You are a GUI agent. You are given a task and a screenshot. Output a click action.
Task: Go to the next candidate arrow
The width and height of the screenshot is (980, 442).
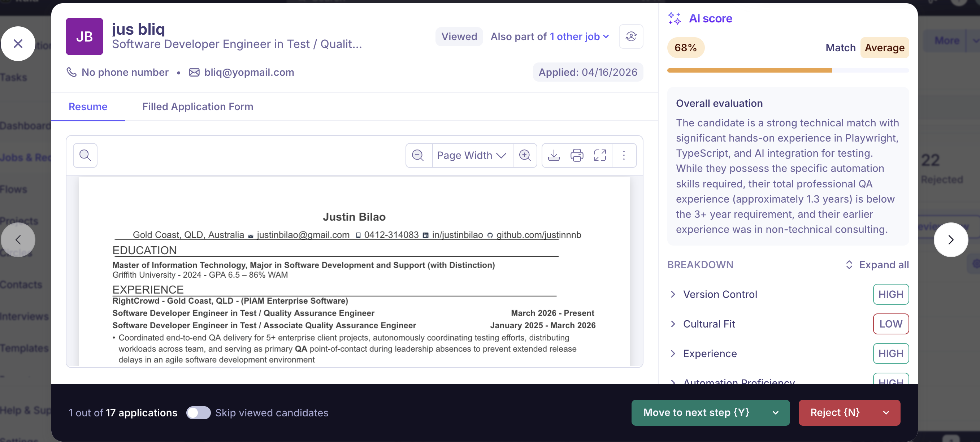click(950, 240)
